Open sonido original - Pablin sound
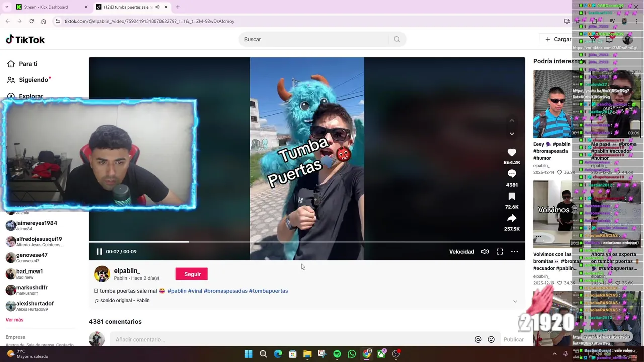Screen dimensions: 644x362 click(122, 300)
